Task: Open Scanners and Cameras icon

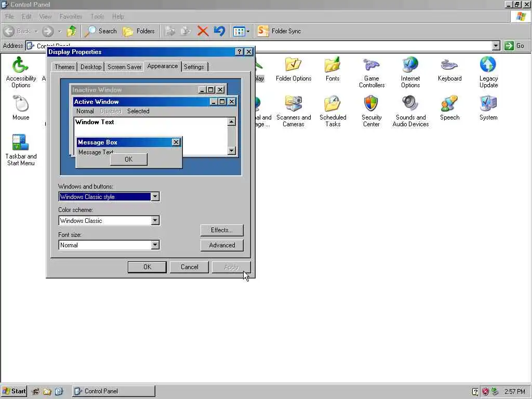Action: click(x=294, y=111)
